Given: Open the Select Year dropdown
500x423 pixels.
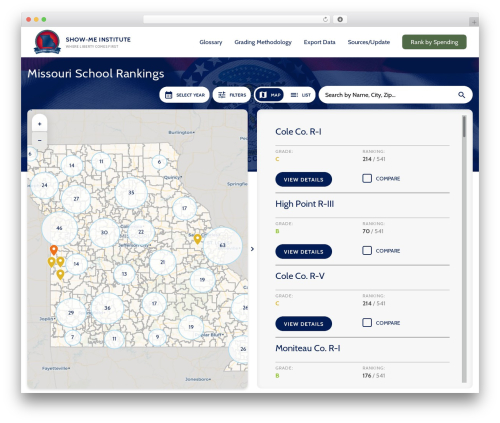Looking at the screenshot, I should (184, 95).
